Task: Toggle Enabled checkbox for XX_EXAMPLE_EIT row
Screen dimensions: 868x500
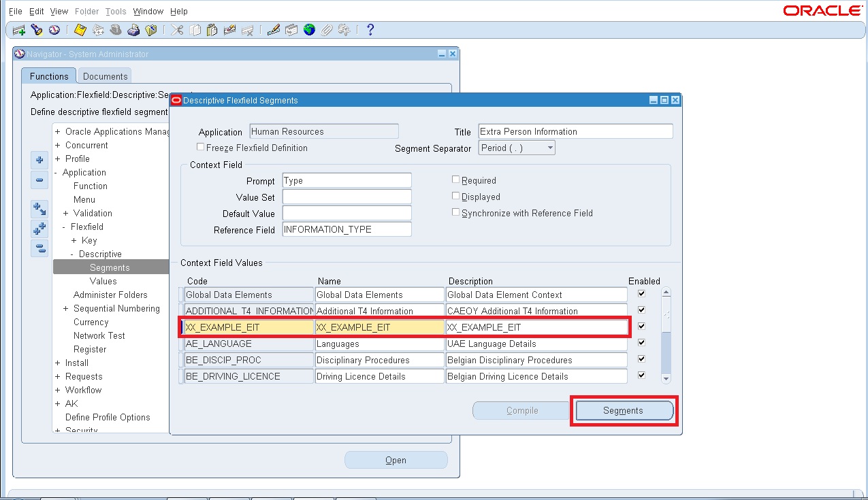Action: pyautogui.click(x=641, y=327)
